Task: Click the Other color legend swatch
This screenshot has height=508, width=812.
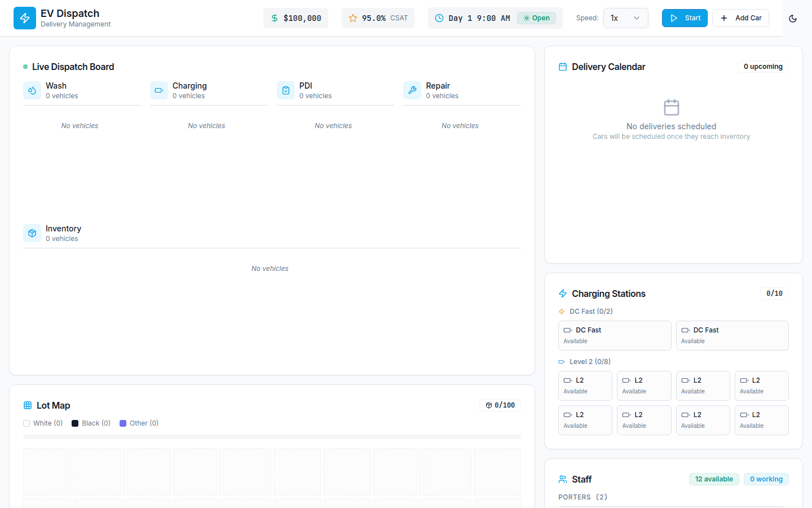Action: (x=123, y=423)
